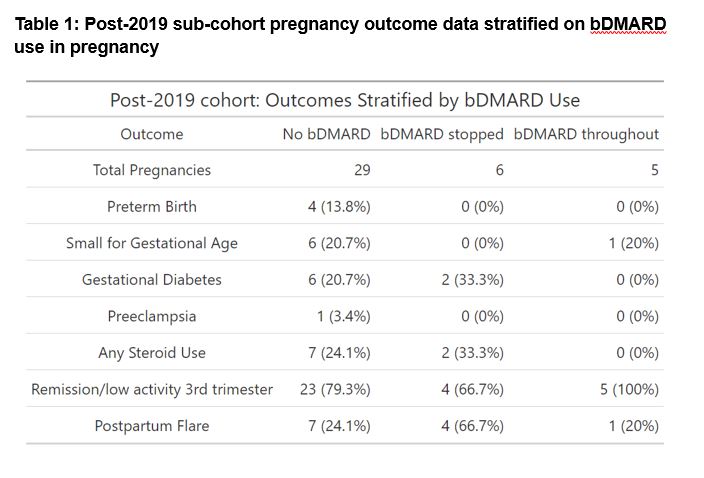The height and width of the screenshot is (478, 704).
Task: Select the Preeclampsia value 1 (3.4%)
Action: coord(343,316)
